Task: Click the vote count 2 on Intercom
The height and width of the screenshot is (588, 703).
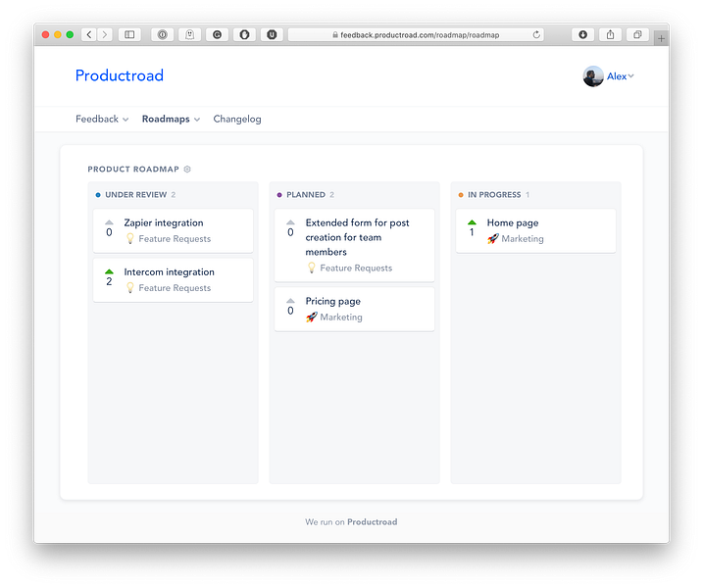Action: (x=109, y=281)
